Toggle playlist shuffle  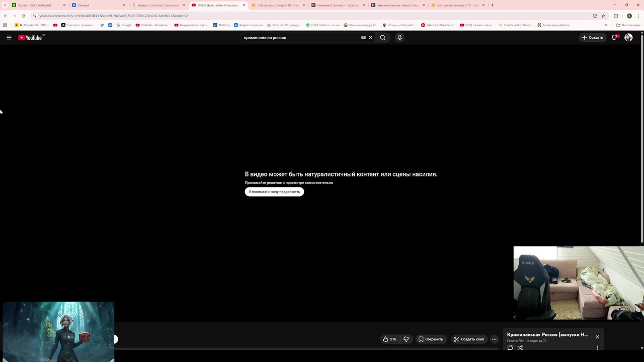pyautogui.click(x=520, y=347)
